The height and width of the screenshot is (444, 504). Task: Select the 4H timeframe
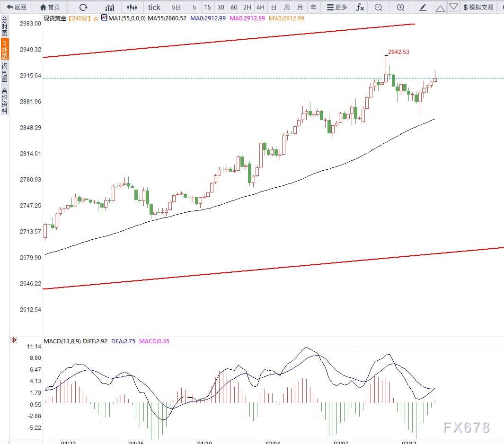pos(260,7)
